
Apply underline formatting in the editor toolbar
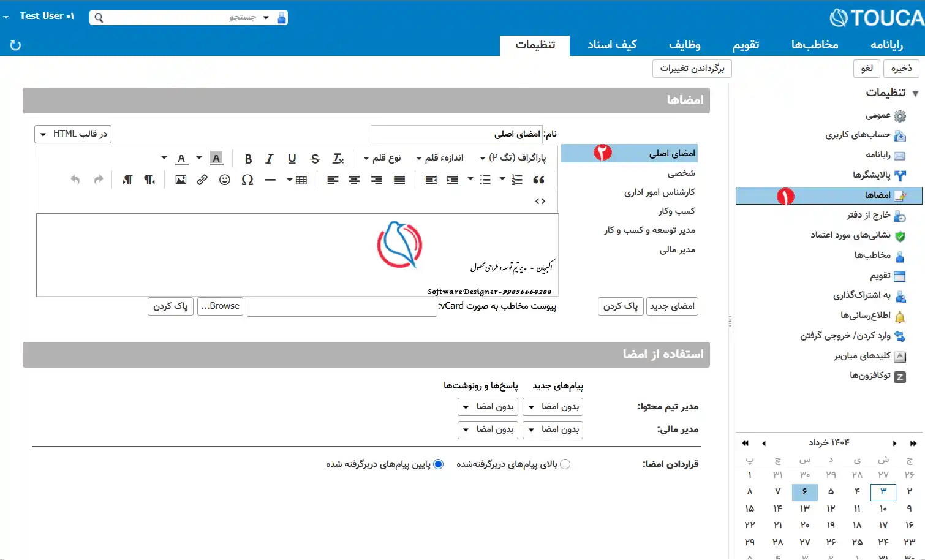(292, 159)
